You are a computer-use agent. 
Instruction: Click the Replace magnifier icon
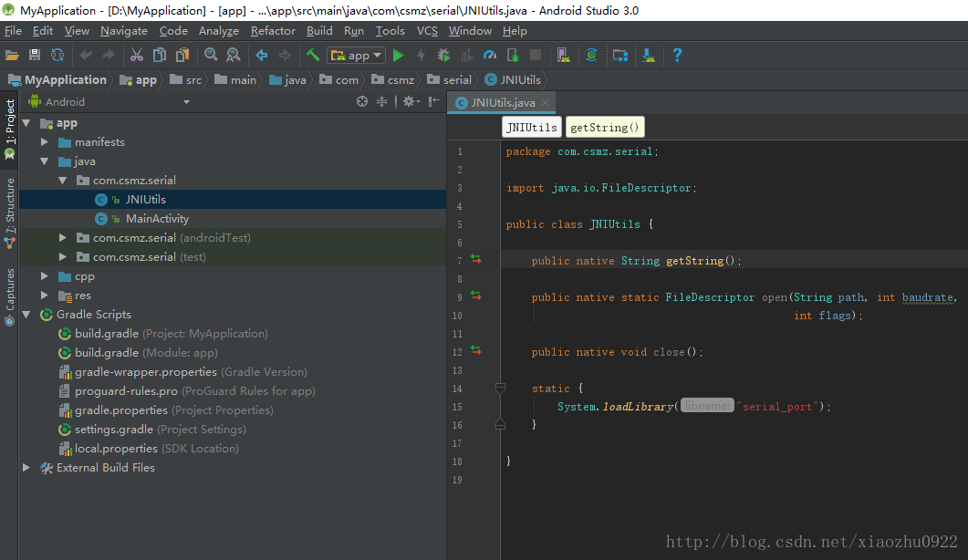[x=234, y=55]
